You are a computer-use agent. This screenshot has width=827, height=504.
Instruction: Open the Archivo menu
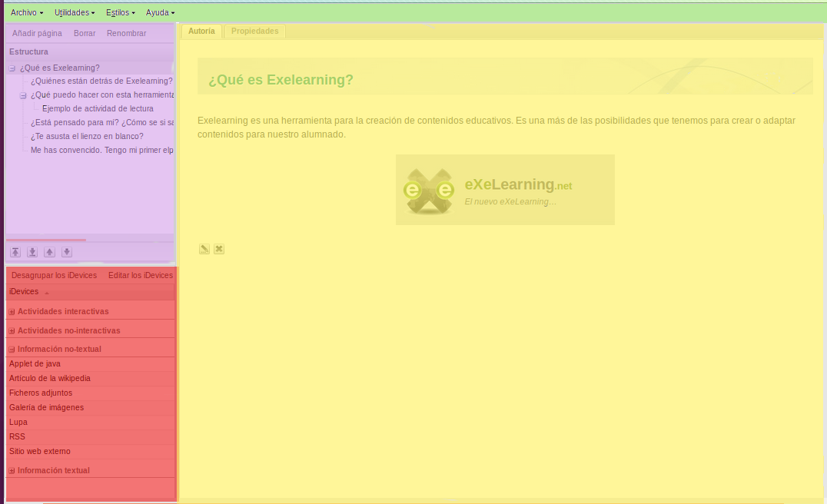tap(27, 12)
